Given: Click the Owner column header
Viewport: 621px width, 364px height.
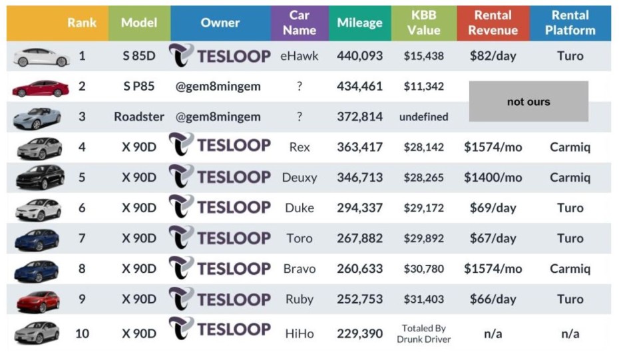Looking at the screenshot, I should tap(220, 23).
